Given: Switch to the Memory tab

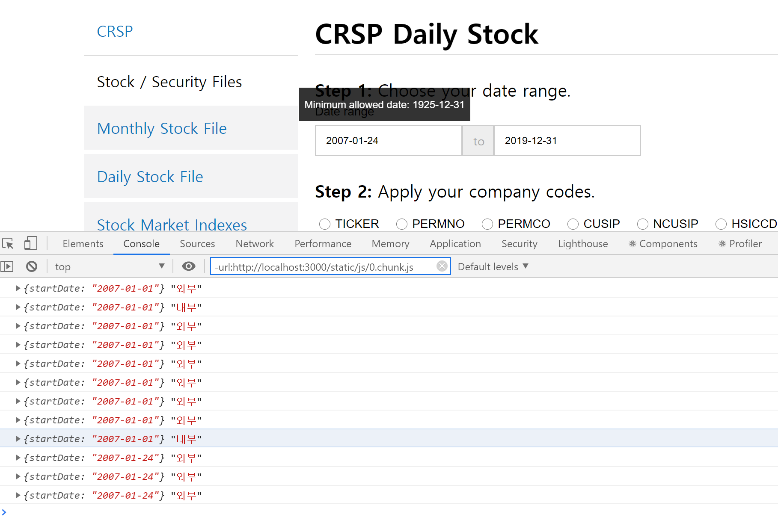Looking at the screenshot, I should click(390, 244).
